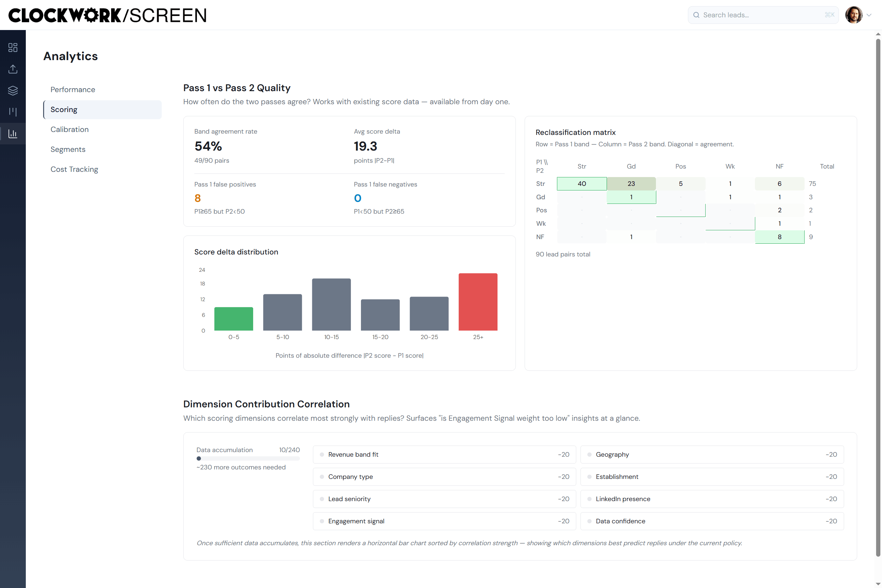Viewport: 882px width, 588px height.
Task: Open the user avatar photo
Action: 854,15
